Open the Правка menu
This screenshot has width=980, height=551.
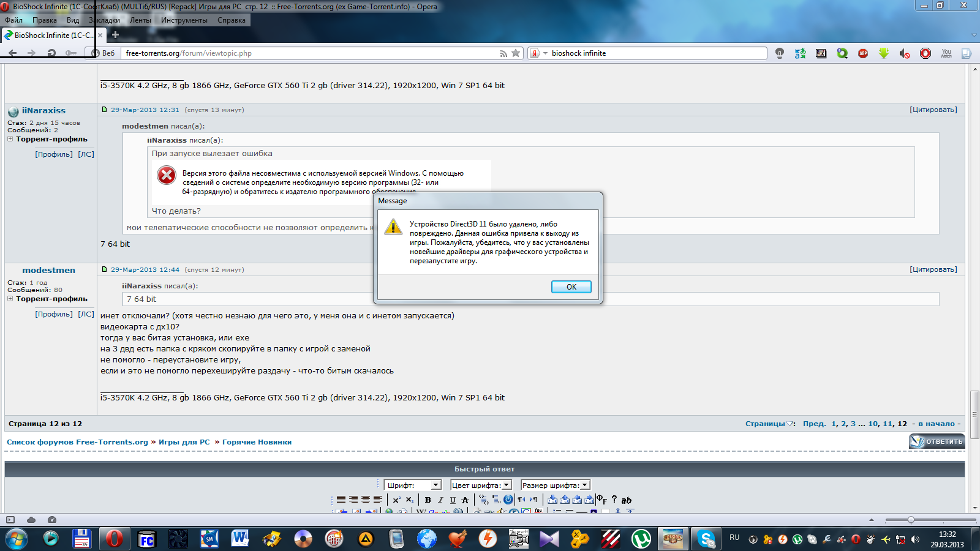45,20
